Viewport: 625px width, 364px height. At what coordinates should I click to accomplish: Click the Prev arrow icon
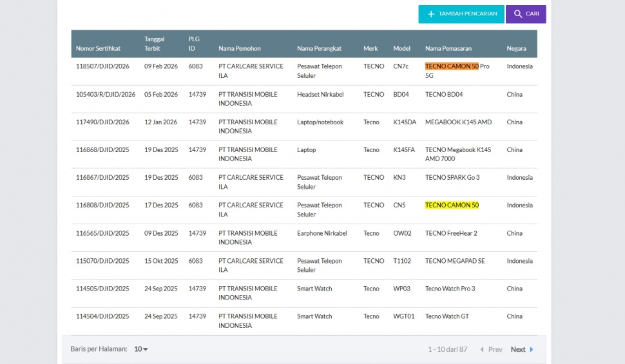tap(481, 350)
